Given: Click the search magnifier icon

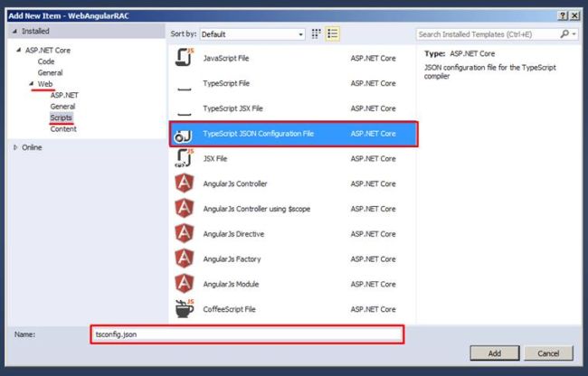Looking at the screenshot, I should (564, 34).
